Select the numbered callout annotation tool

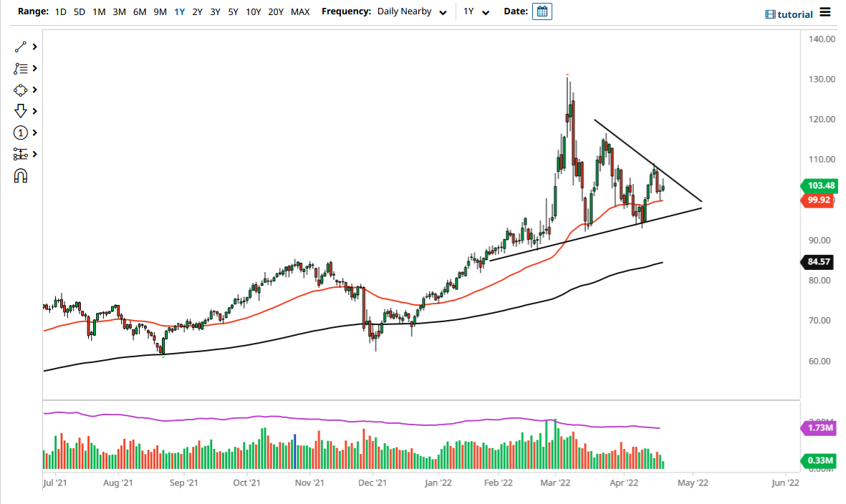click(21, 132)
